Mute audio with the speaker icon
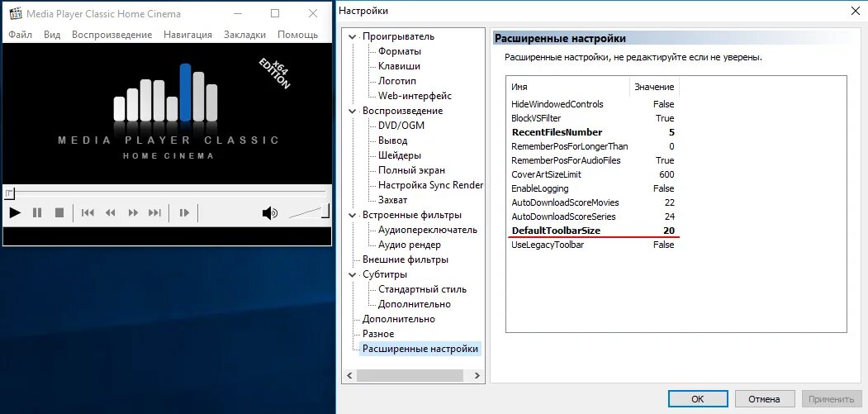868x414 pixels. [x=269, y=213]
